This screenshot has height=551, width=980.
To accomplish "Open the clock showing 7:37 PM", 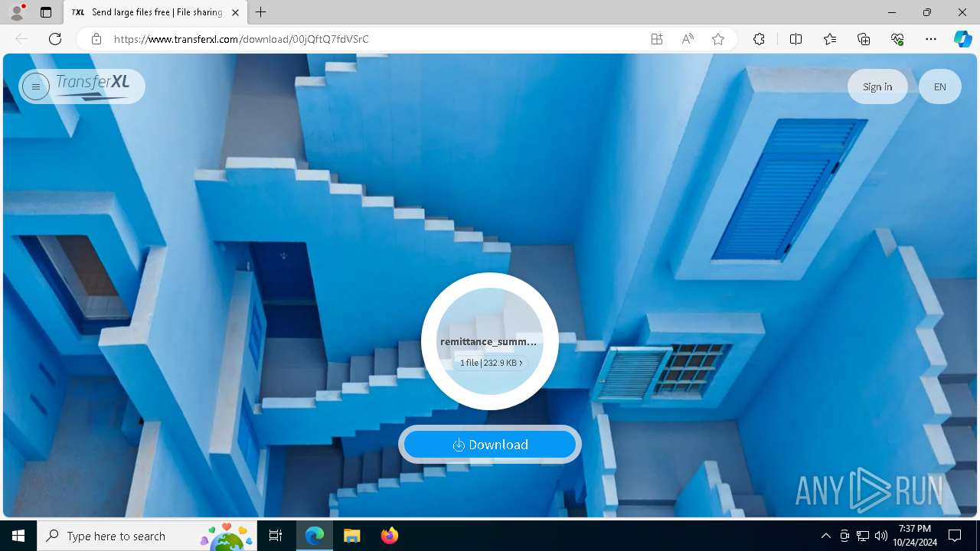I will pyautogui.click(x=914, y=536).
